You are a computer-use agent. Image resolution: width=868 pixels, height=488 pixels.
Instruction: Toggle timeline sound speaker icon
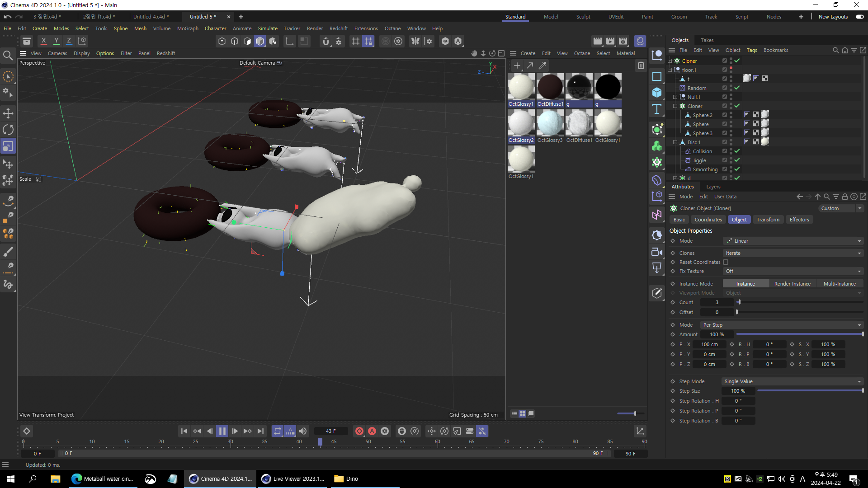(303, 431)
